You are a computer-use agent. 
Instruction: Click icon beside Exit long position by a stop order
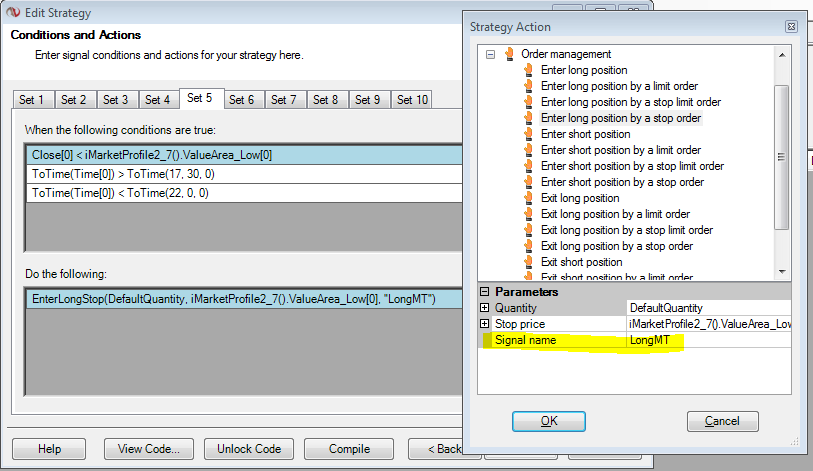pos(528,246)
